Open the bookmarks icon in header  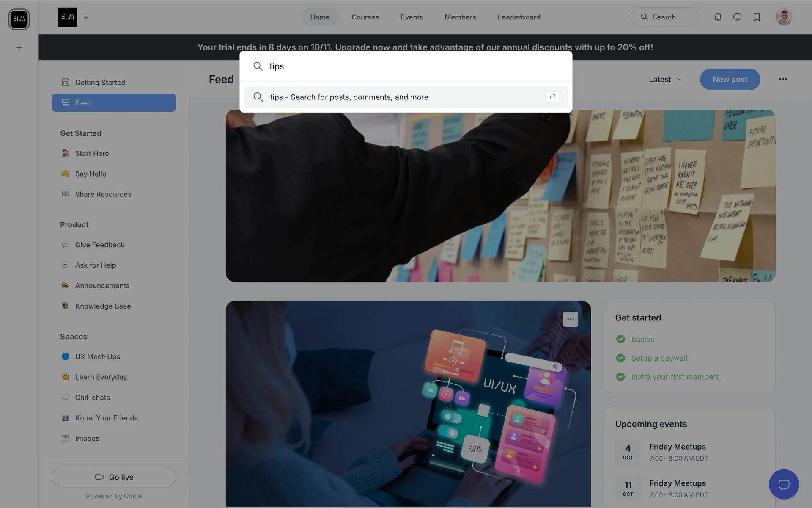[757, 17]
